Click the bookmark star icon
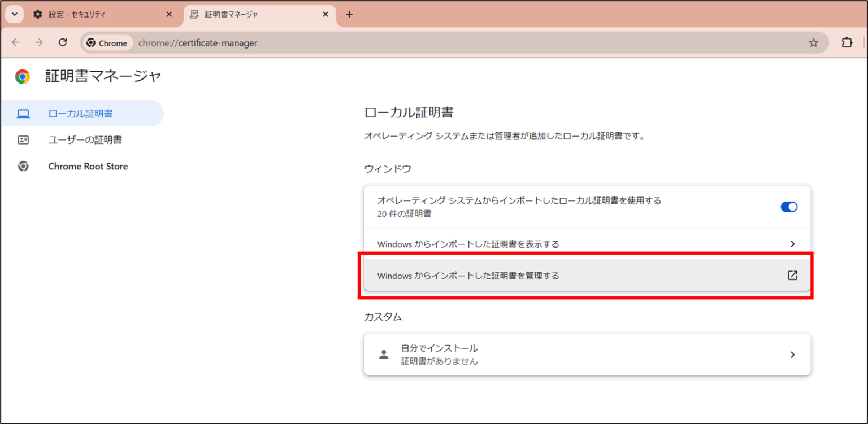Image resolution: width=868 pixels, height=424 pixels. (x=814, y=42)
